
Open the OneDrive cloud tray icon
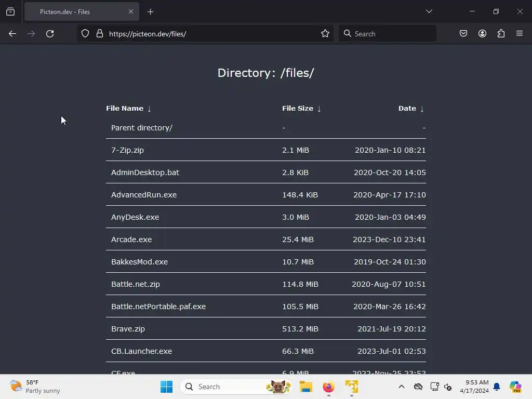click(418, 387)
